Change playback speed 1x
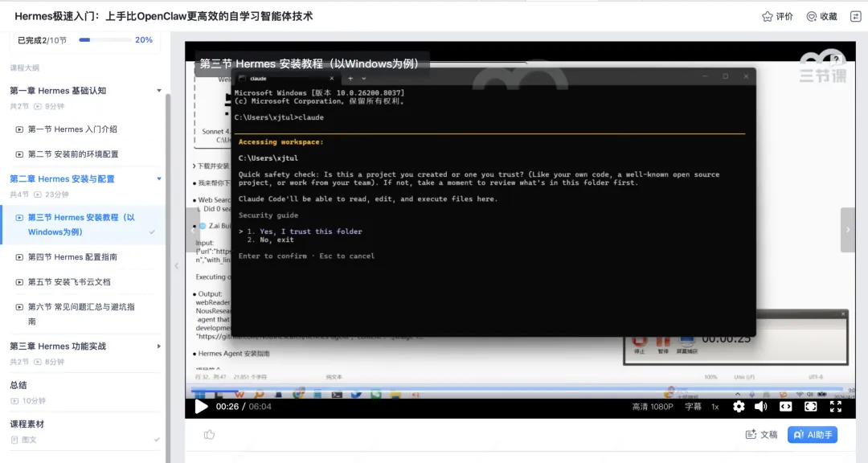This screenshot has width=868, height=463. 715,407
